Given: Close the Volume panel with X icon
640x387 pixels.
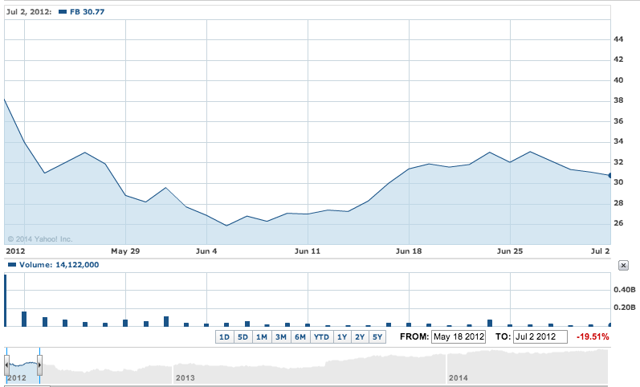Looking at the screenshot, I should (623, 265).
